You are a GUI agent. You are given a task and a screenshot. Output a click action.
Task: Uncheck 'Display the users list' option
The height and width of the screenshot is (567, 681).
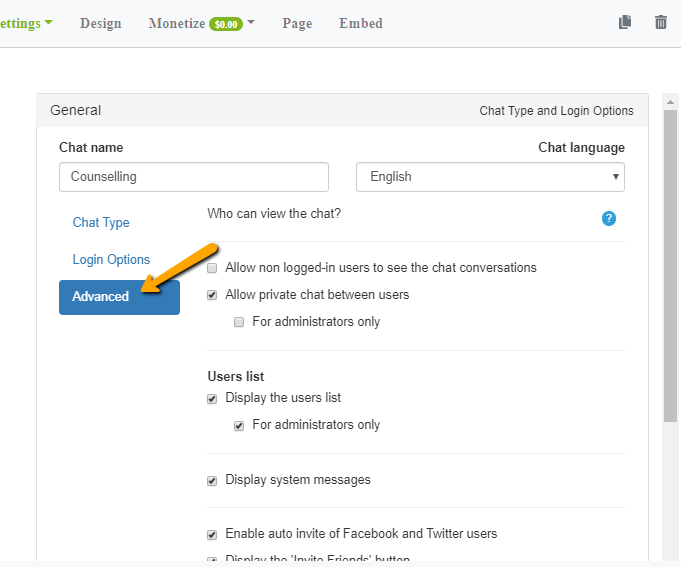[x=212, y=398]
